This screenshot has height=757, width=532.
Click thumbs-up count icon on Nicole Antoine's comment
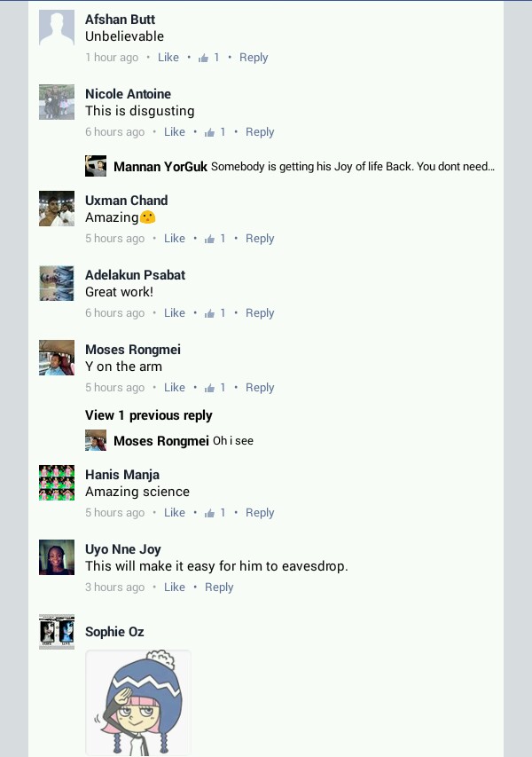click(209, 132)
